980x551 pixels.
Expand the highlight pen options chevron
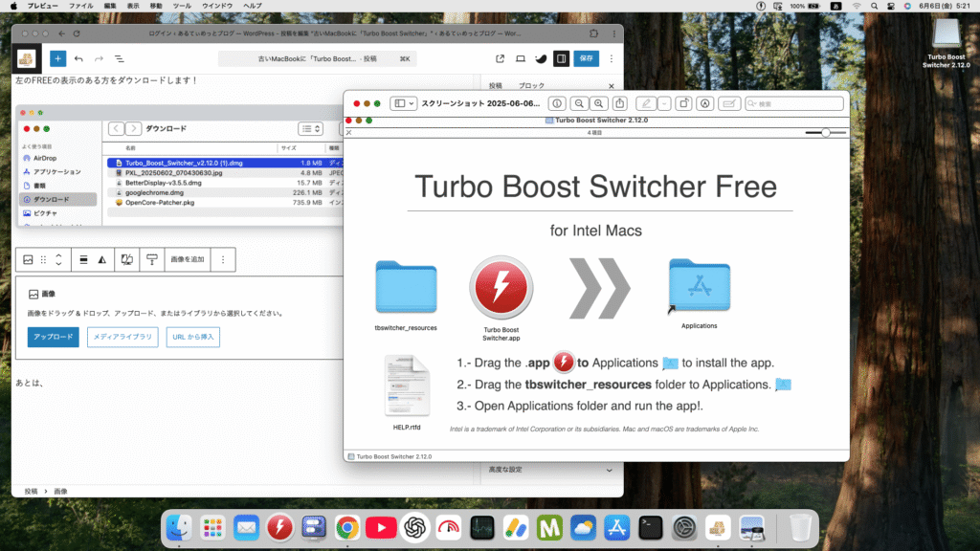point(664,103)
